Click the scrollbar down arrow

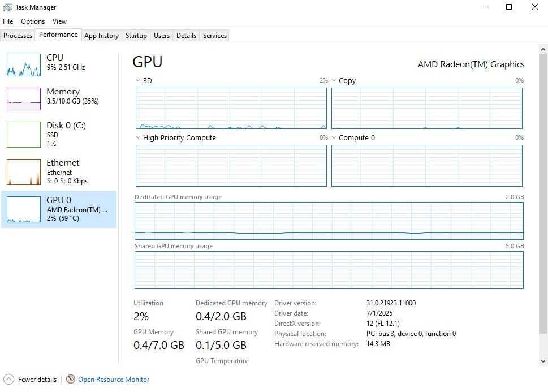(x=543, y=361)
